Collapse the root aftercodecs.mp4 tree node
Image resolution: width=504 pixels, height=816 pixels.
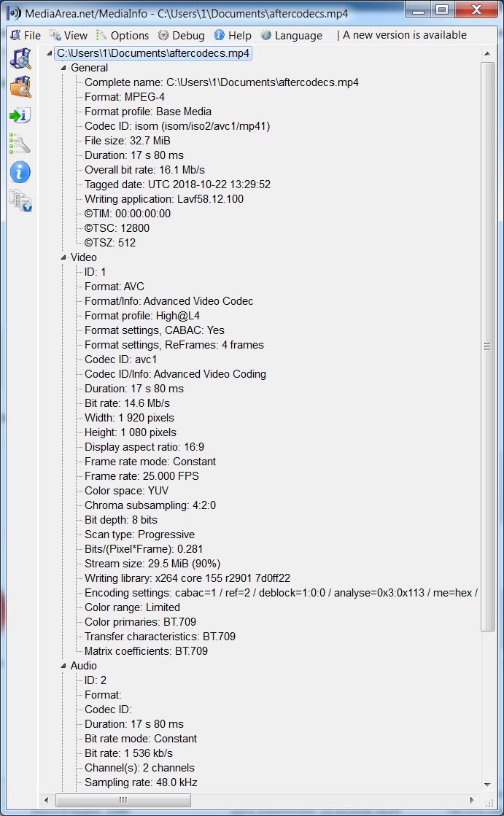[50, 53]
